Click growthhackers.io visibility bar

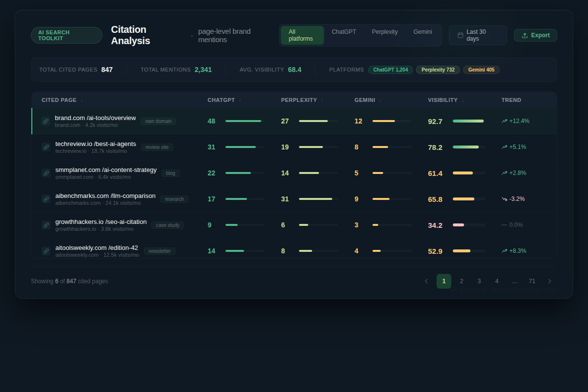469,225
